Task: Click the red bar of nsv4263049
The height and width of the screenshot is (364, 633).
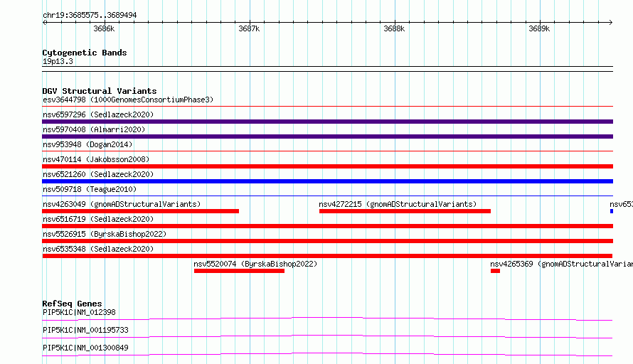Action: 141,211
